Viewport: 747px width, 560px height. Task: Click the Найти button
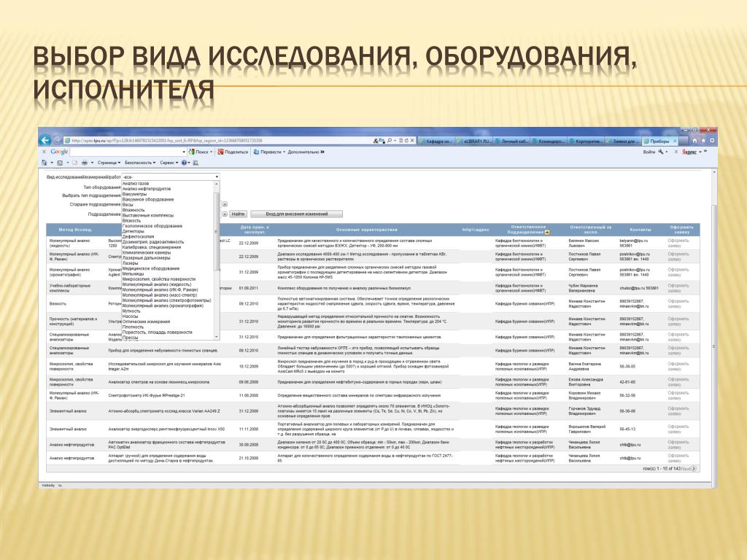coord(239,214)
